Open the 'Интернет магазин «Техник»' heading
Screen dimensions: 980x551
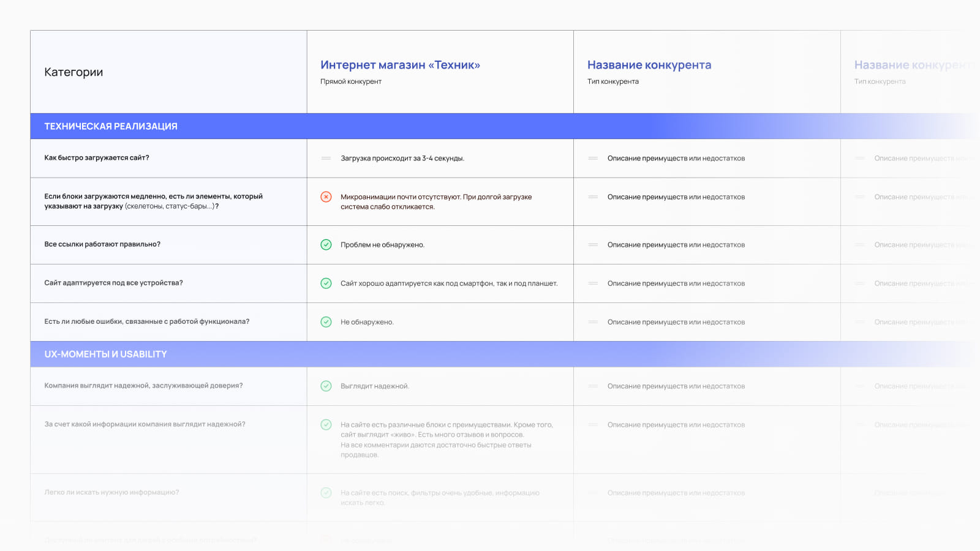click(x=400, y=65)
